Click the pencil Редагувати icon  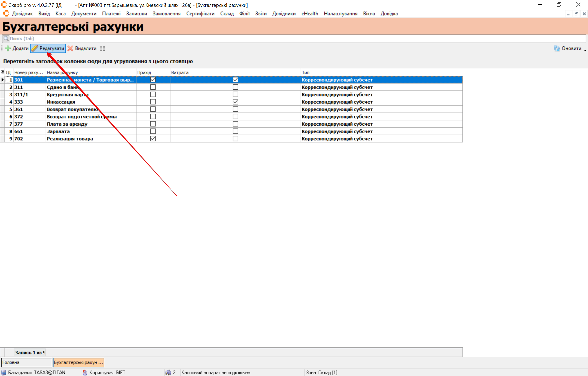point(35,48)
